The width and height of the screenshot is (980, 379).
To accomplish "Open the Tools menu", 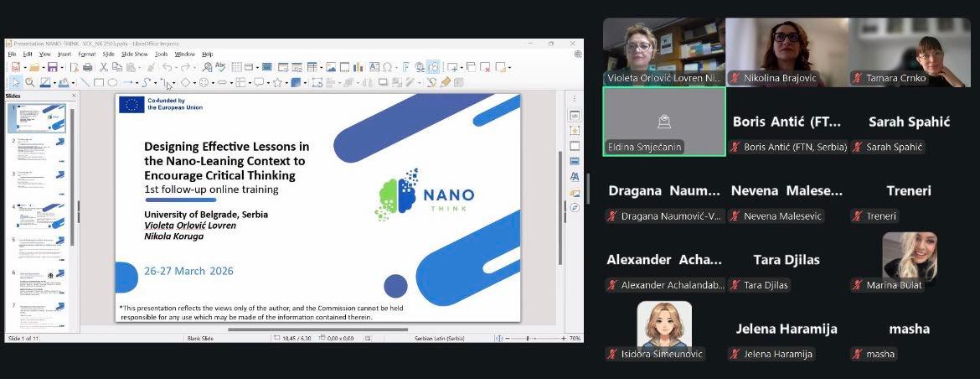I will coord(162,55).
